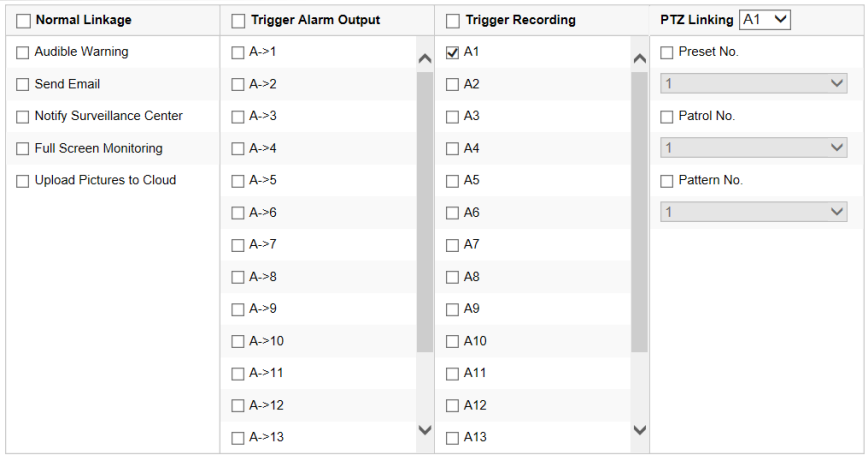Tick the Pattern No. checkbox
Screen dimensions: 868x458
pos(667,181)
